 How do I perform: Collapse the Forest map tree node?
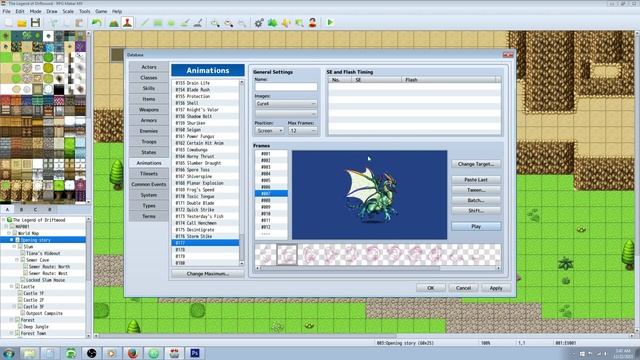pyautogui.click(x=11, y=320)
